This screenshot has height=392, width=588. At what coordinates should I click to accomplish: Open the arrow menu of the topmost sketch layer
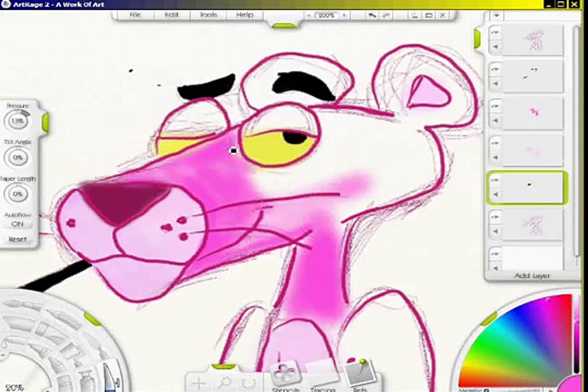coord(495,47)
